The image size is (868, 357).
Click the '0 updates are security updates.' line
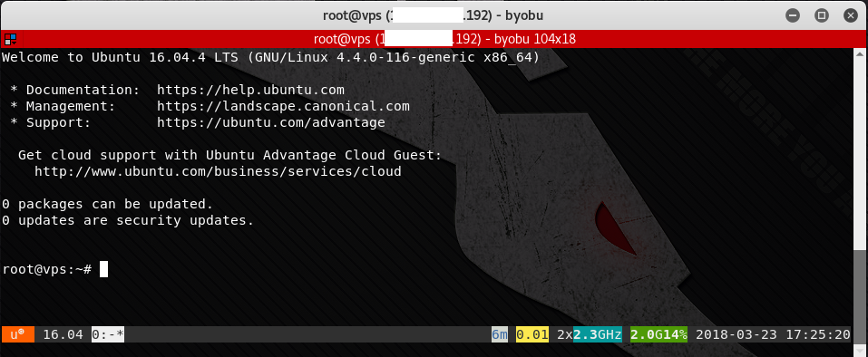(x=128, y=220)
